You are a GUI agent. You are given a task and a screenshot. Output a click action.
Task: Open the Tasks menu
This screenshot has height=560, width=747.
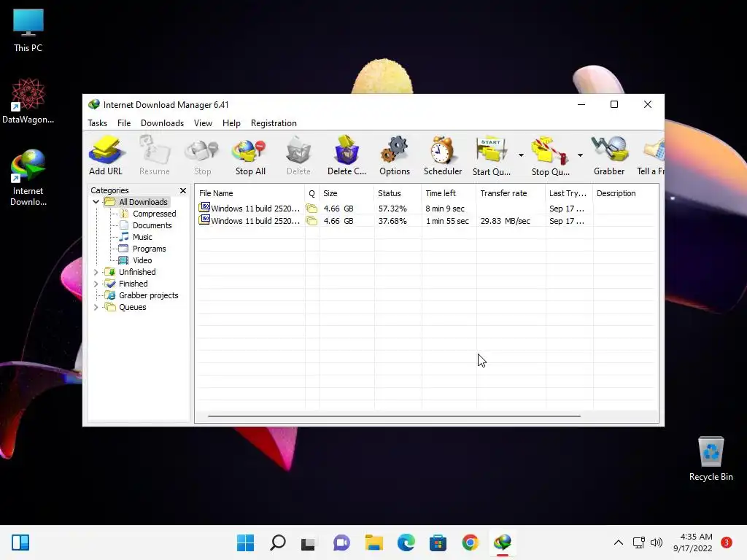[x=97, y=122]
